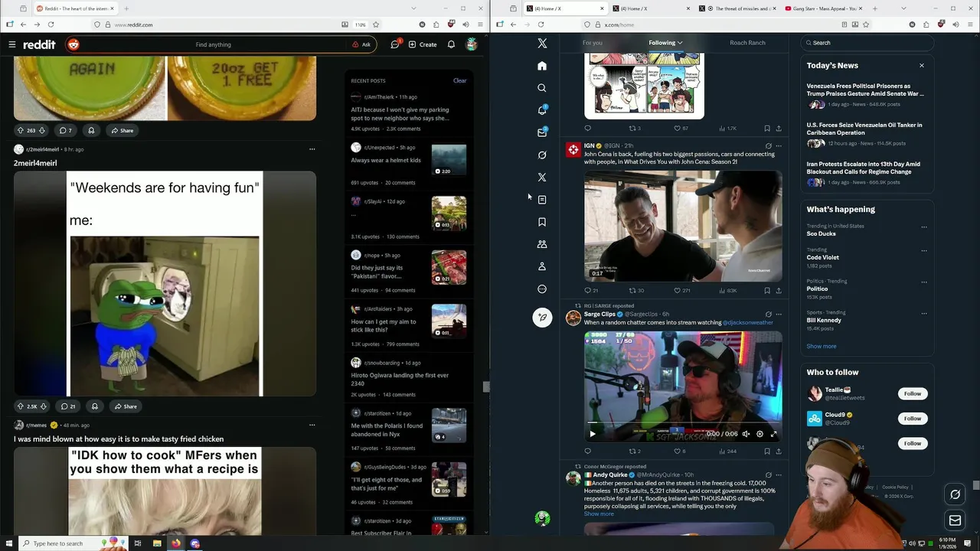Open Grok icon in X sidebar
The image size is (980, 551).
click(542, 155)
